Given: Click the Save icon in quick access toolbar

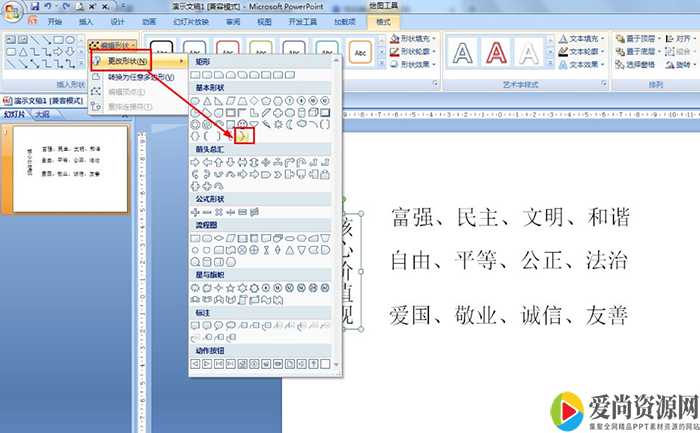Looking at the screenshot, I should 33,6.
